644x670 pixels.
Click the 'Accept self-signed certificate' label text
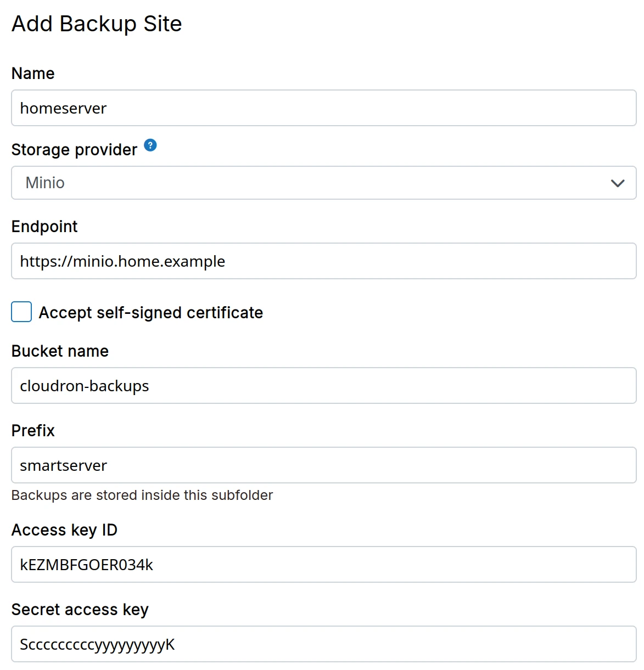point(151,313)
